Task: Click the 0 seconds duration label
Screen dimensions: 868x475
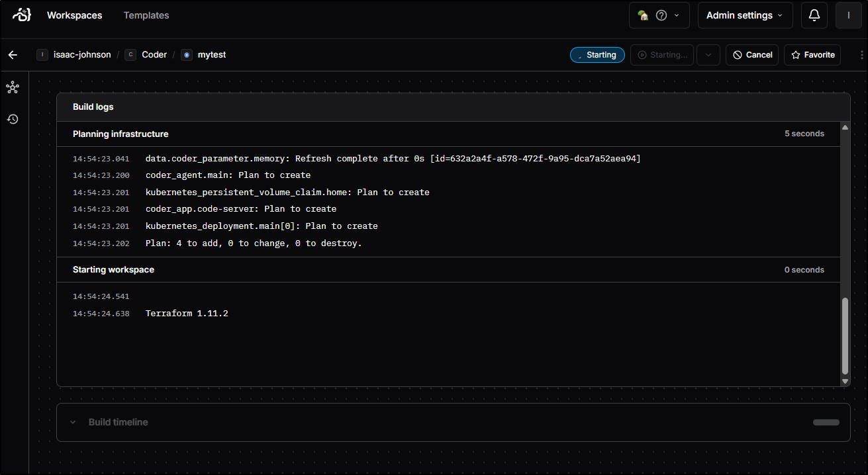Action: [804, 270]
